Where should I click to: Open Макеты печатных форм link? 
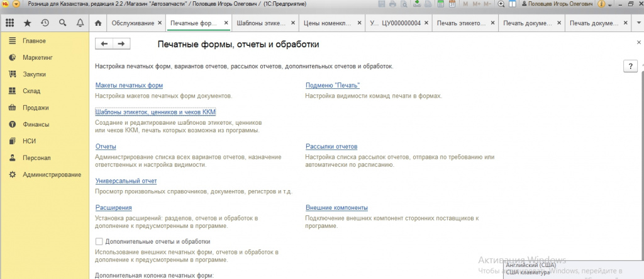[129, 86]
